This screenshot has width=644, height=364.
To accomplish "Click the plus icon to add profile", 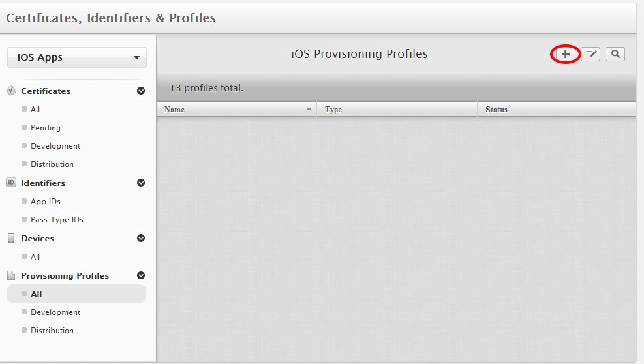I will tap(565, 54).
